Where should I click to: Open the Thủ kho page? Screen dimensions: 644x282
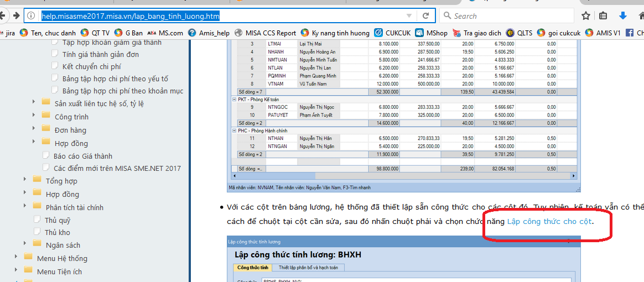point(57,232)
